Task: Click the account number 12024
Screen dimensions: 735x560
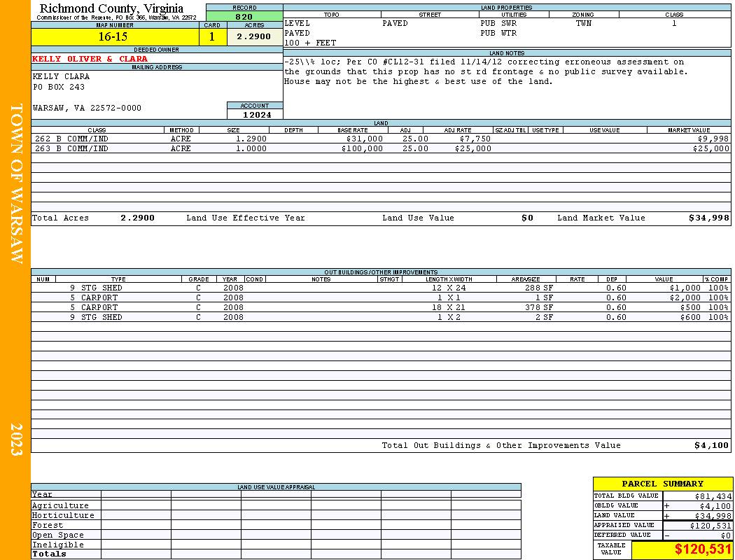Action: tap(257, 114)
